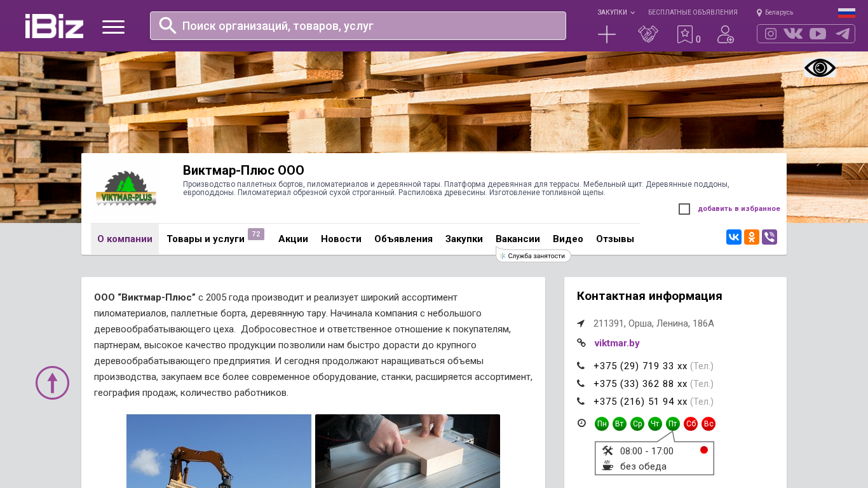Select Saturday 'Сб' day circle
The image size is (868, 488).
point(691,424)
